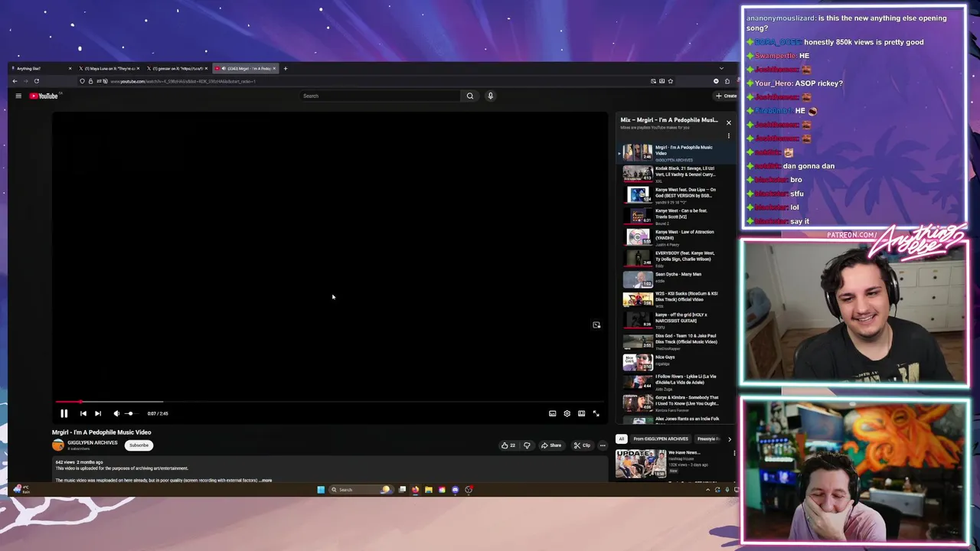
Task: Close the active YouTube browser tab
Action: pyautogui.click(x=274, y=68)
